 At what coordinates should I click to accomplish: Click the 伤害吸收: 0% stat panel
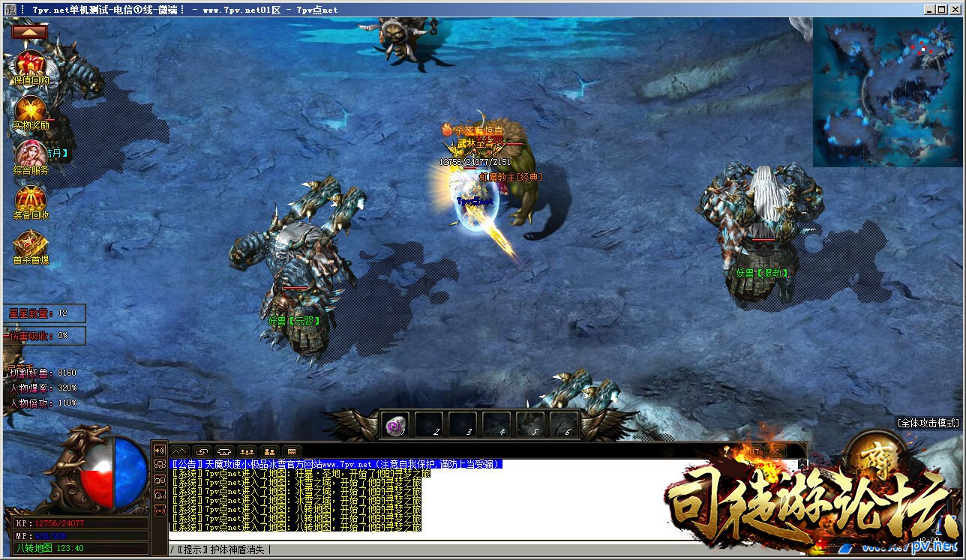tap(44, 335)
